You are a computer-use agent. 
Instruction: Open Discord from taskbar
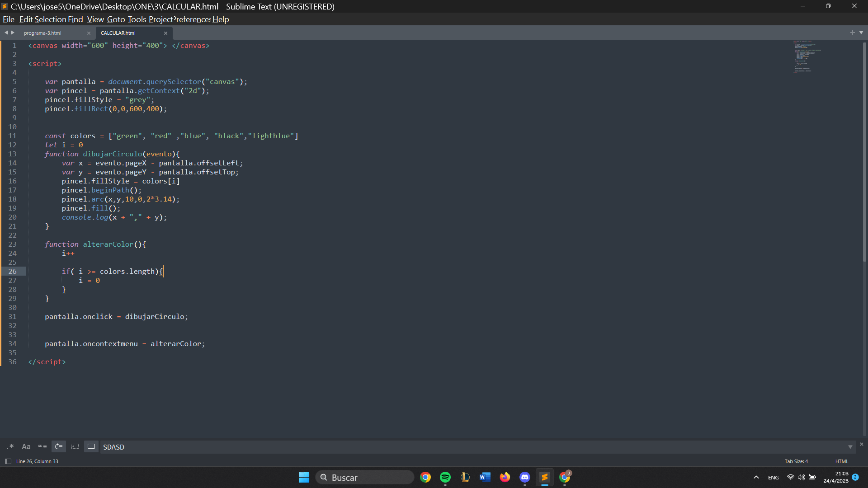click(x=525, y=477)
